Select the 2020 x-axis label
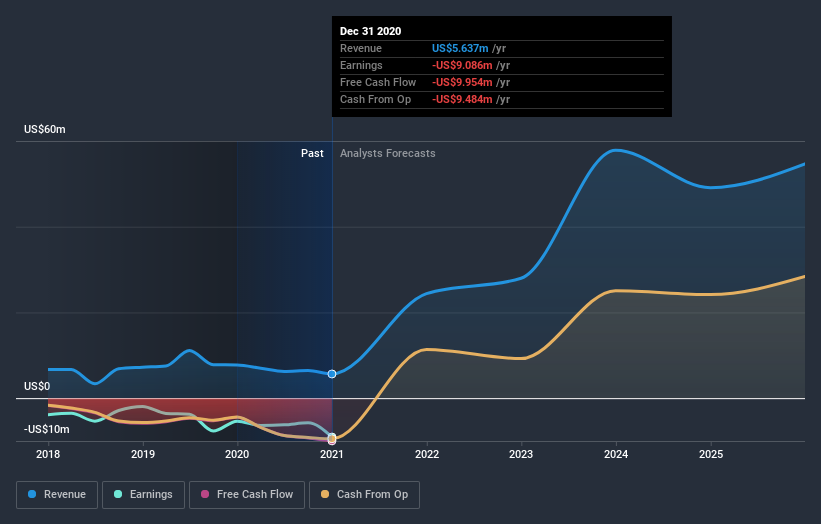Viewport: 821px width, 524px height. coord(237,454)
